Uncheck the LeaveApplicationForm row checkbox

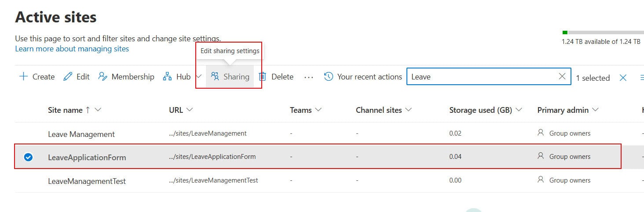click(x=28, y=157)
